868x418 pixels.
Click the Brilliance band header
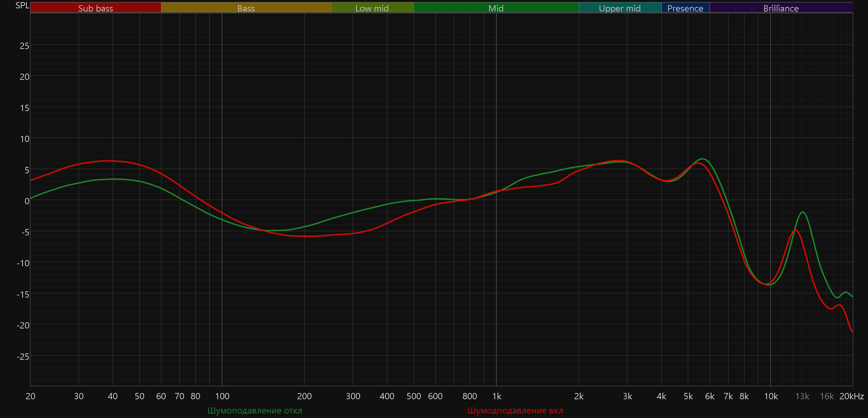click(781, 8)
